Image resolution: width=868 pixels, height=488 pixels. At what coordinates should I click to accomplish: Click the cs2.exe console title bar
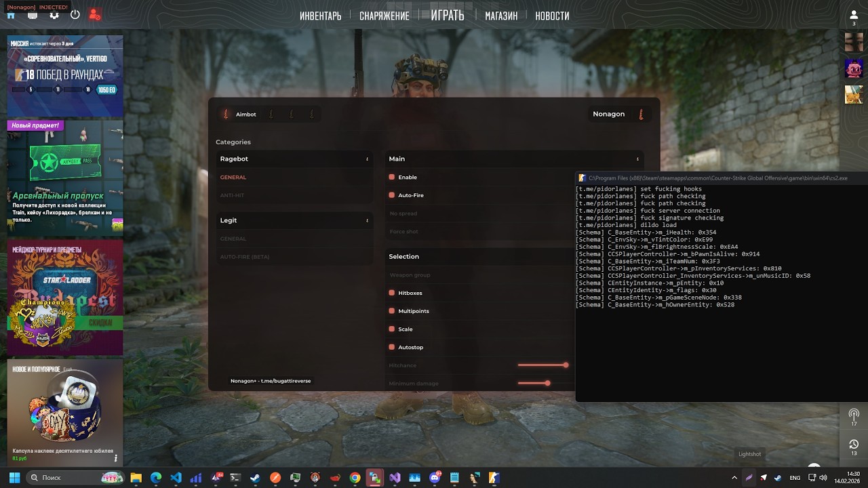(x=722, y=178)
